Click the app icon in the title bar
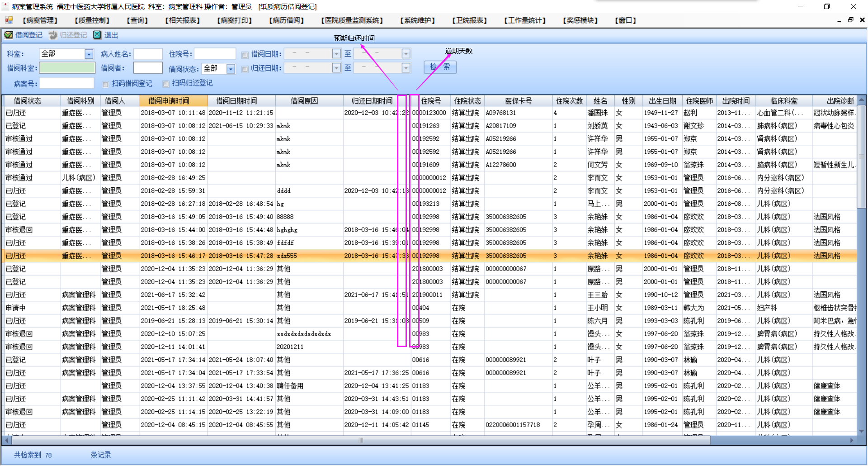This screenshot has width=868, height=466. tap(5, 6)
